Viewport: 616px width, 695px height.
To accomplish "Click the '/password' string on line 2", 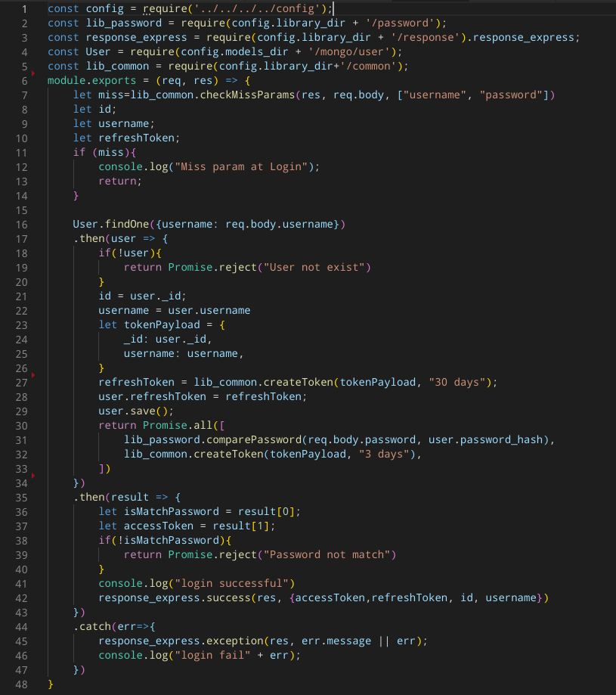I will click(400, 23).
